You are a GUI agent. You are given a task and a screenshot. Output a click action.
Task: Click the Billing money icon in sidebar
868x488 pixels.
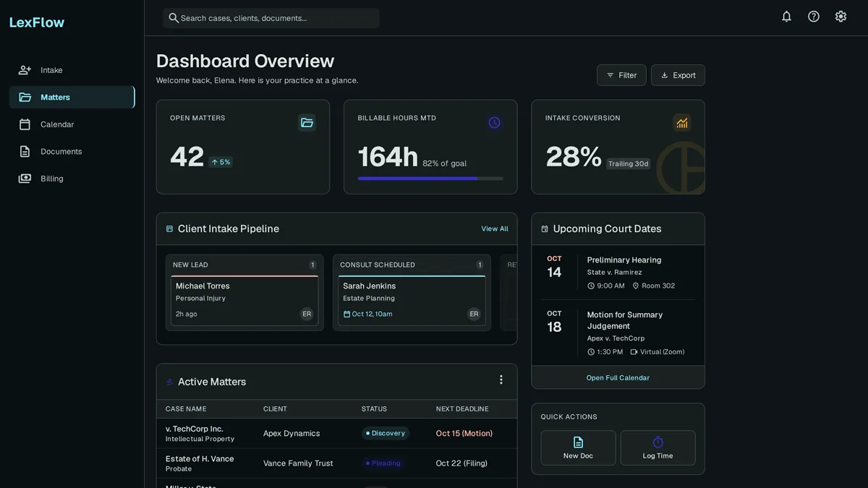point(25,179)
